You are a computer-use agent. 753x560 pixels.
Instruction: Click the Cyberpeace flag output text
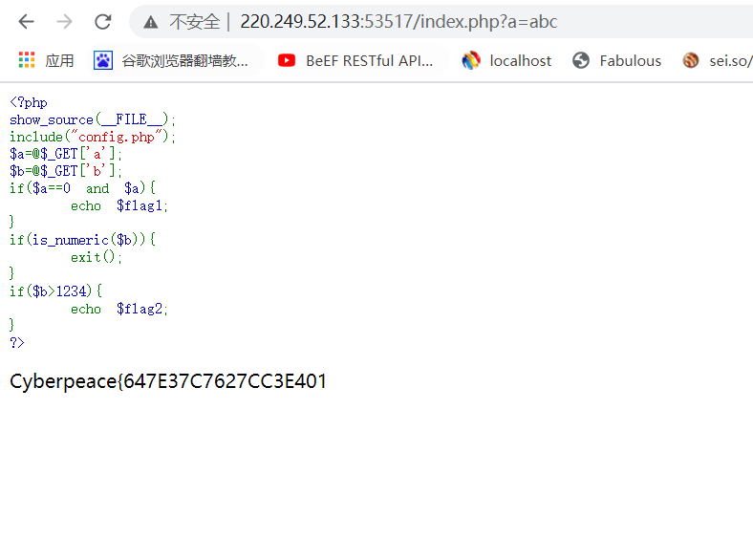click(x=168, y=381)
